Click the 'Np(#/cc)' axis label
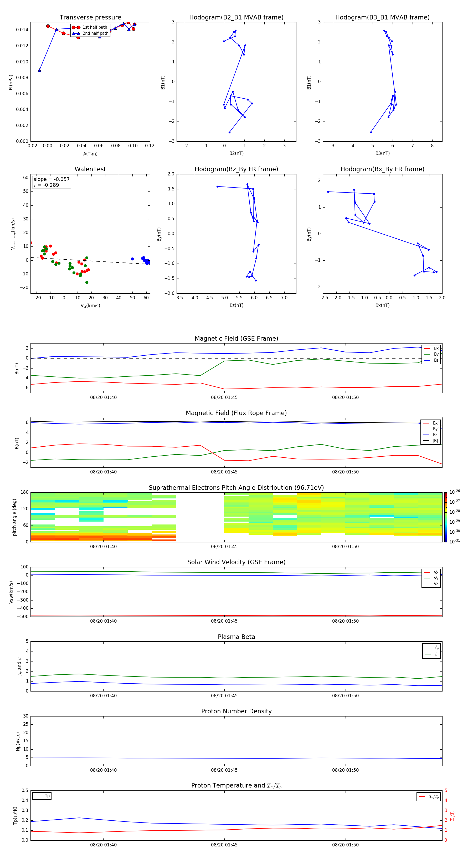Screen dimensions: 473x868 click(18, 741)
